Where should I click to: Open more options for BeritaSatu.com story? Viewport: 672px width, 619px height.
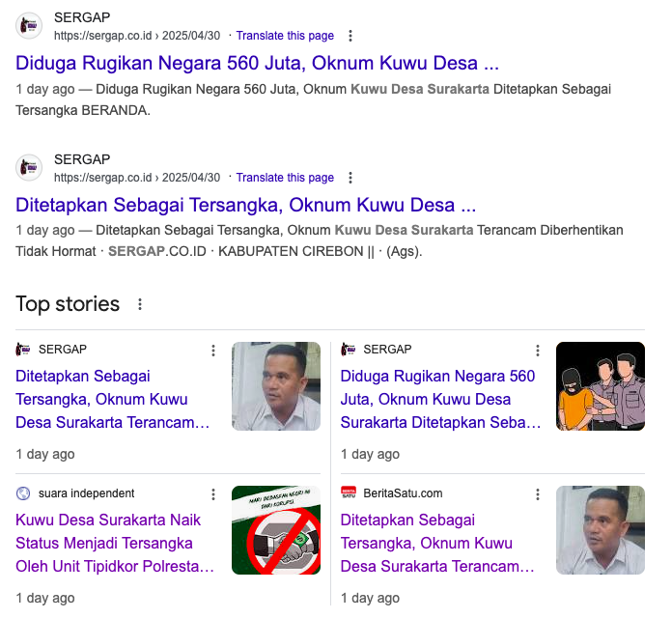coord(538,494)
